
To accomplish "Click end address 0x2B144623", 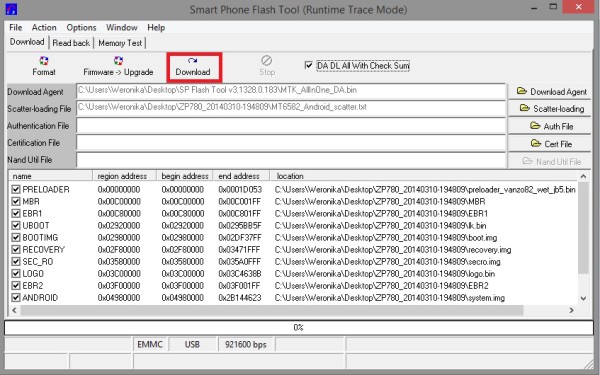I will click(240, 298).
